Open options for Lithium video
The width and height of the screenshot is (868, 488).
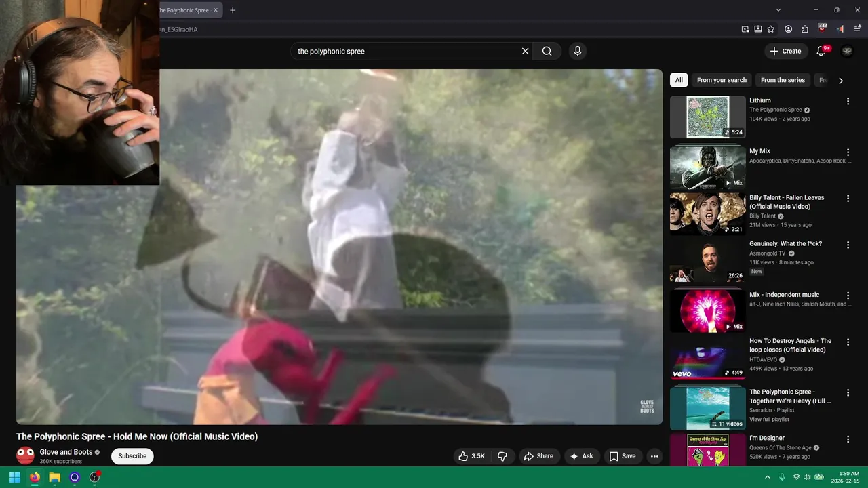point(848,101)
